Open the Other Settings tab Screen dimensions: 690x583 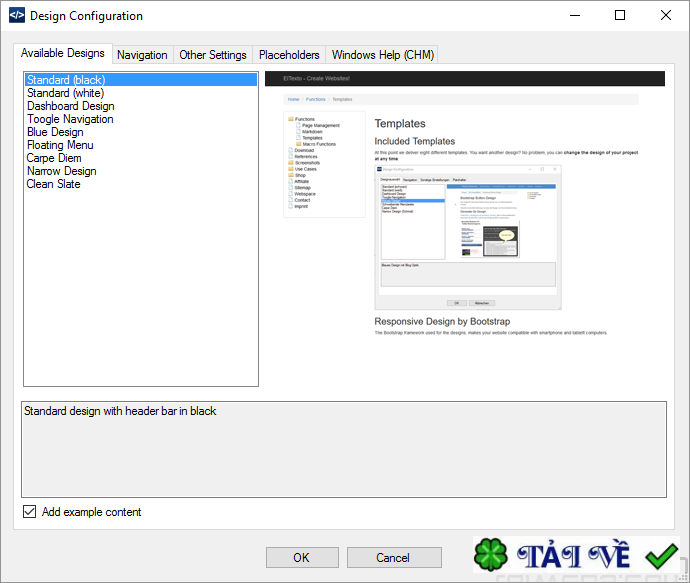pos(213,55)
